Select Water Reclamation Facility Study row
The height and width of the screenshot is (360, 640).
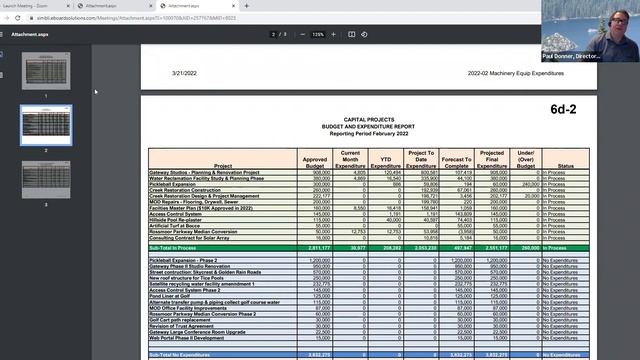[369, 178]
